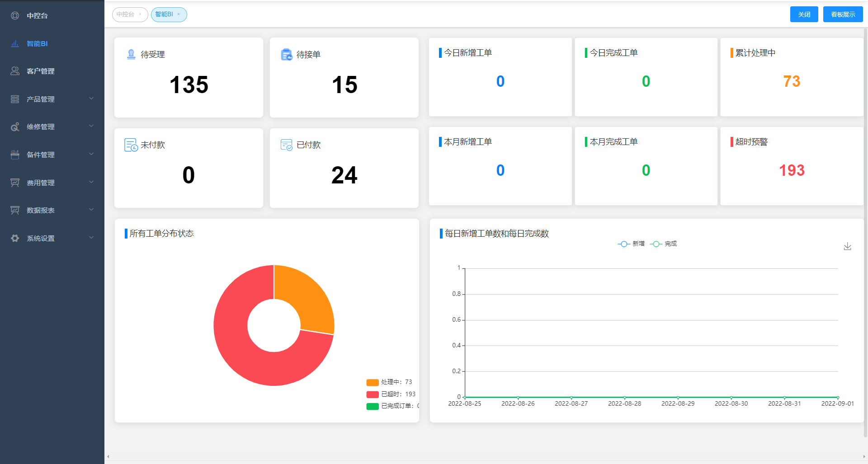This screenshot has height=464, width=868.
Task: Click the 系统设置 gear icon
Action: (x=15, y=238)
